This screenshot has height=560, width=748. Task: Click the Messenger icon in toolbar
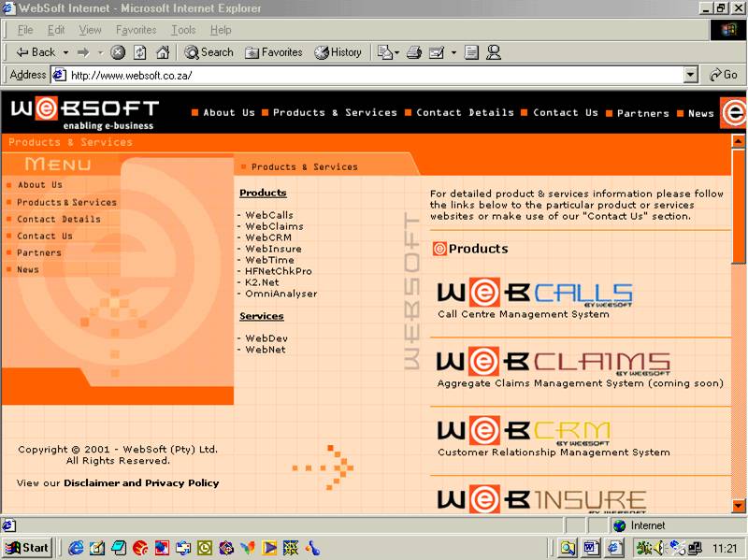(x=494, y=52)
